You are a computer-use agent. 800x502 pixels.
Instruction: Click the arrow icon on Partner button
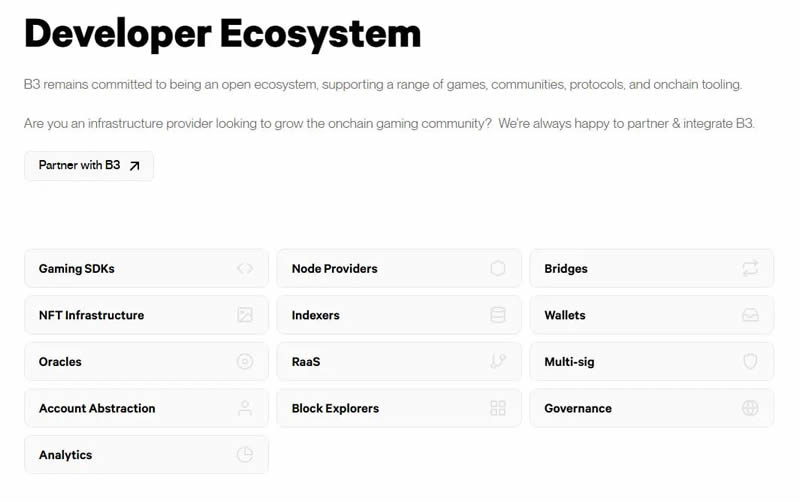[135, 166]
